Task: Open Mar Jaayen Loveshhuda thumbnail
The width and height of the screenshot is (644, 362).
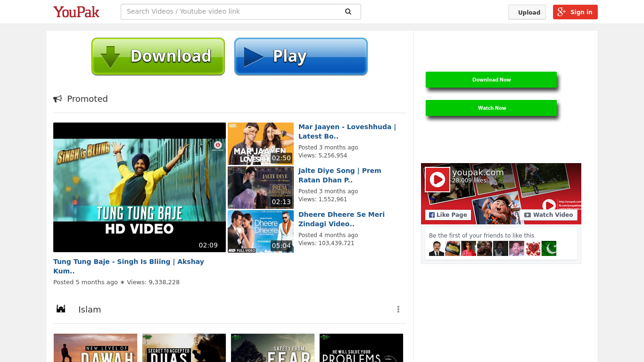Action: (x=261, y=144)
